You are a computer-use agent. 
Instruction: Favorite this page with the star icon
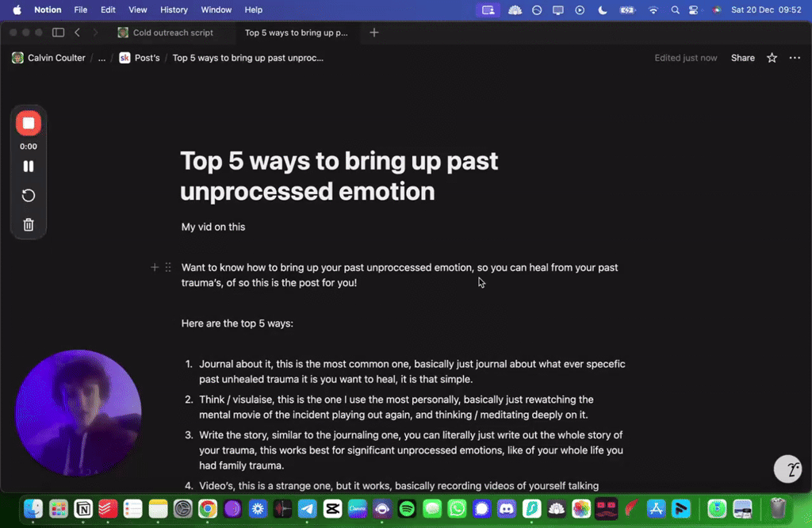tap(771, 58)
